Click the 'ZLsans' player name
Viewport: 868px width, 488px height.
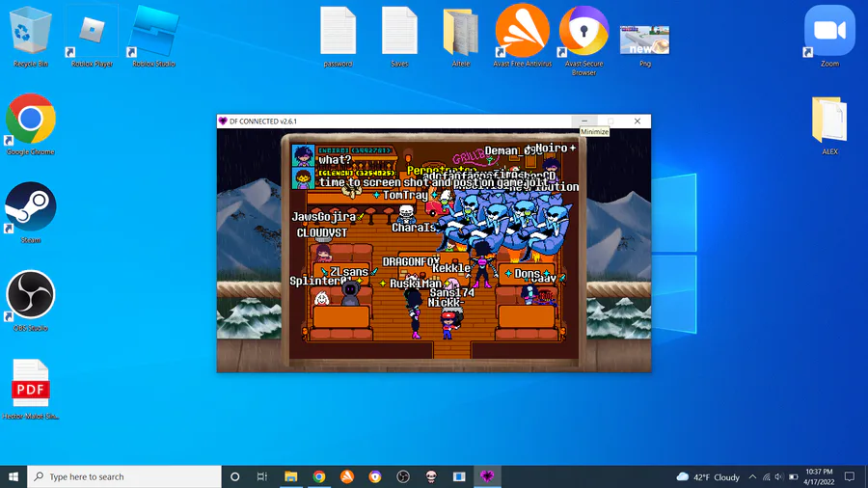coord(349,272)
